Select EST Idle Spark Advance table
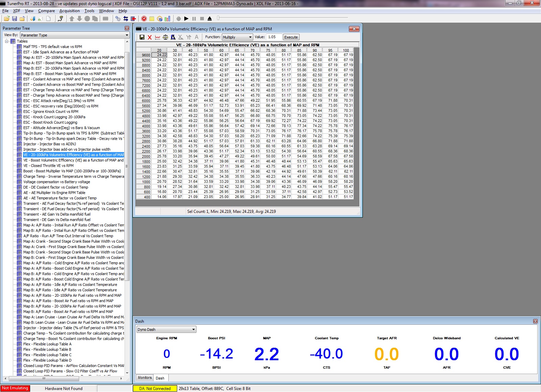 [61, 52]
